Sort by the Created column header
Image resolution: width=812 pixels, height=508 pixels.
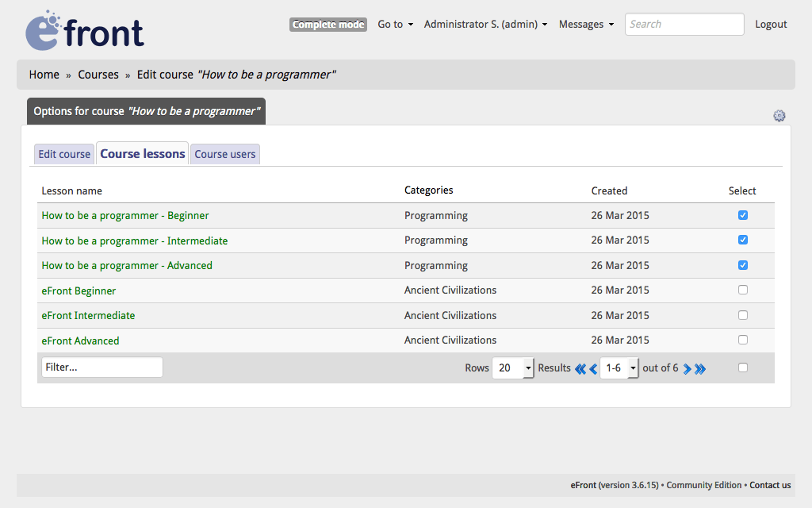coord(609,190)
